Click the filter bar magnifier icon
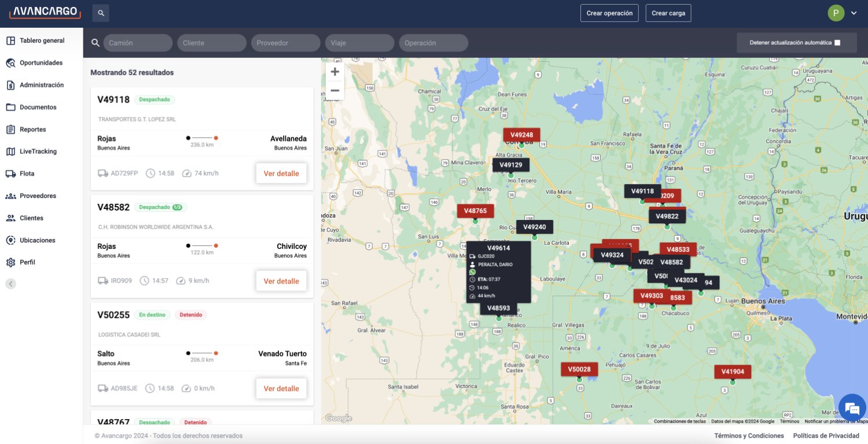 click(x=96, y=43)
